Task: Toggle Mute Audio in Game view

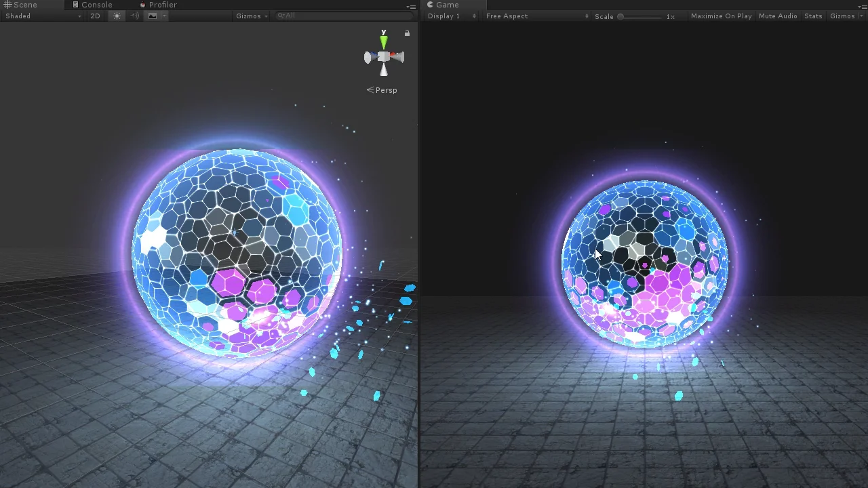Action: pos(778,16)
